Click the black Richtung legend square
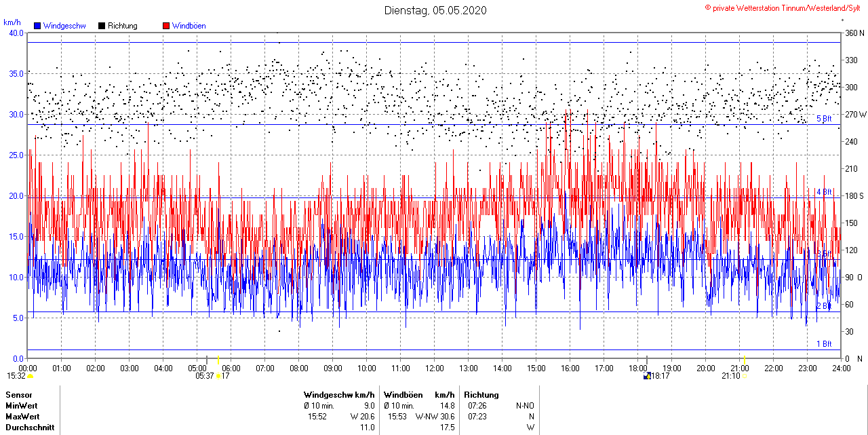The width and height of the screenshot is (868, 435). [102, 26]
